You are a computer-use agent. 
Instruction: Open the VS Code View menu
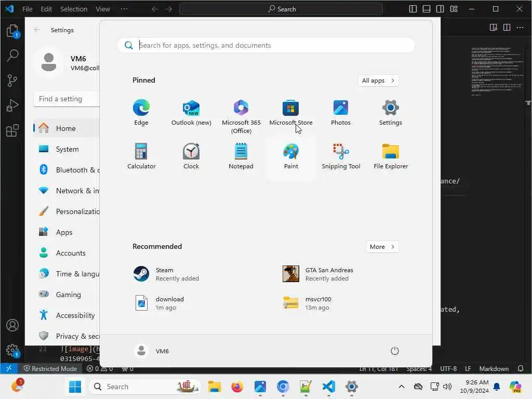[102, 9]
